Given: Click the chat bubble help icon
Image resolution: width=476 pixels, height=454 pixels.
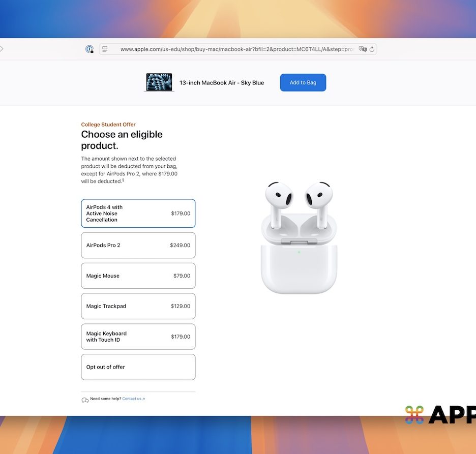Looking at the screenshot, I should click(85, 400).
